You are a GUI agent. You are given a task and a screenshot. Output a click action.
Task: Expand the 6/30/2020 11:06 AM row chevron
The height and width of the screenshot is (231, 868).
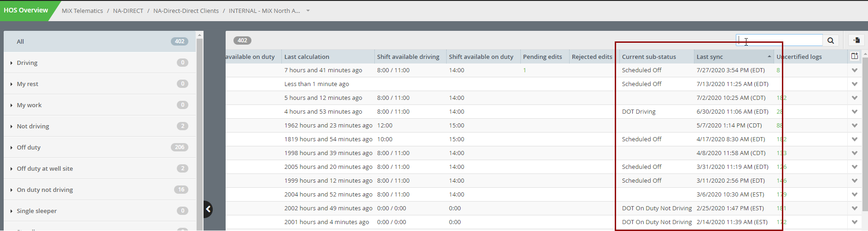pyautogui.click(x=855, y=112)
